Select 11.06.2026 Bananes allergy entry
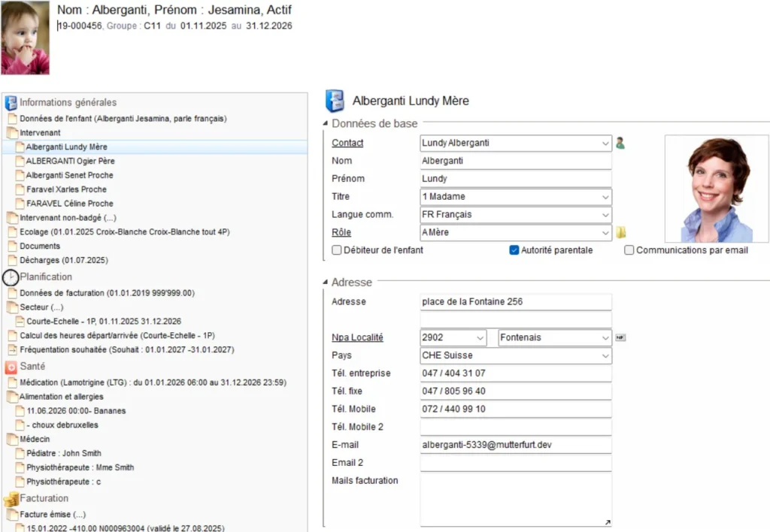Image resolution: width=770 pixels, height=532 pixels. click(x=76, y=411)
